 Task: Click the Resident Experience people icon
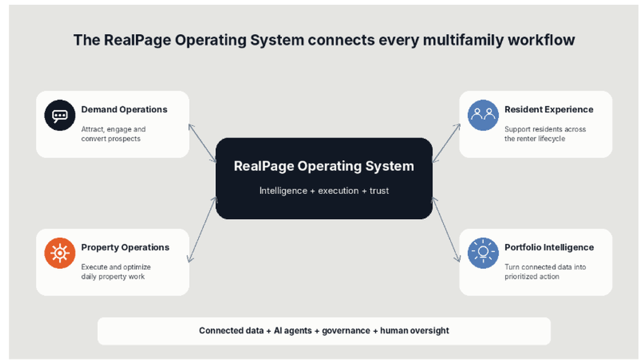483,115
